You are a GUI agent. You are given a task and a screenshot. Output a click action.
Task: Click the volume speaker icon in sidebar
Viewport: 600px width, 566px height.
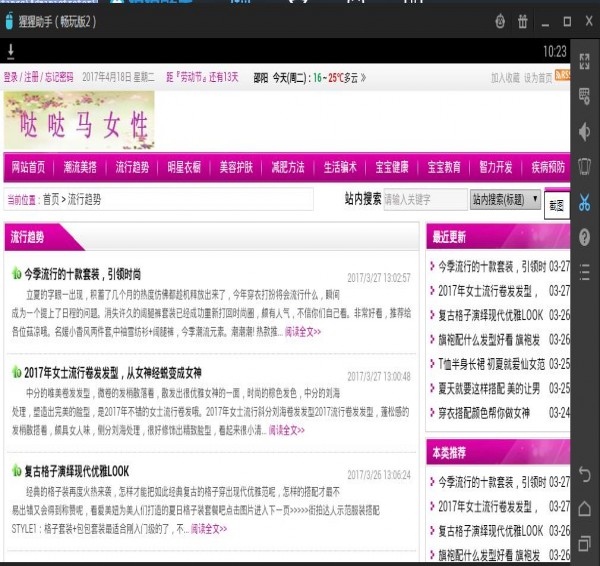[584, 132]
